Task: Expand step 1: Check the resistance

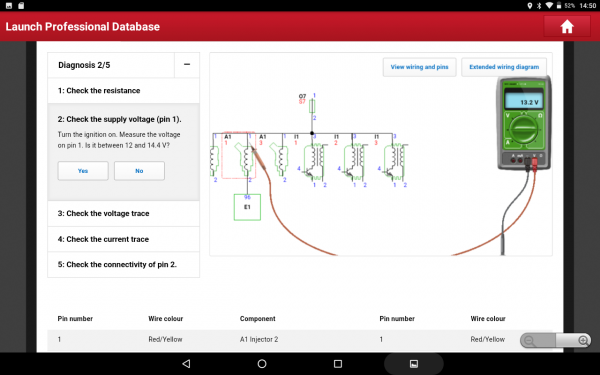Action: click(x=123, y=91)
